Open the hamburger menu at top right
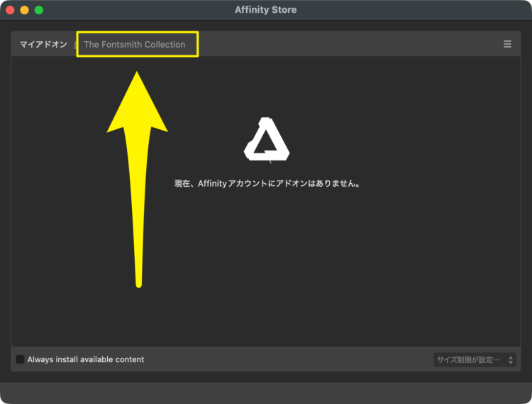Screen dimensions: 532x404 click(507, 44)
